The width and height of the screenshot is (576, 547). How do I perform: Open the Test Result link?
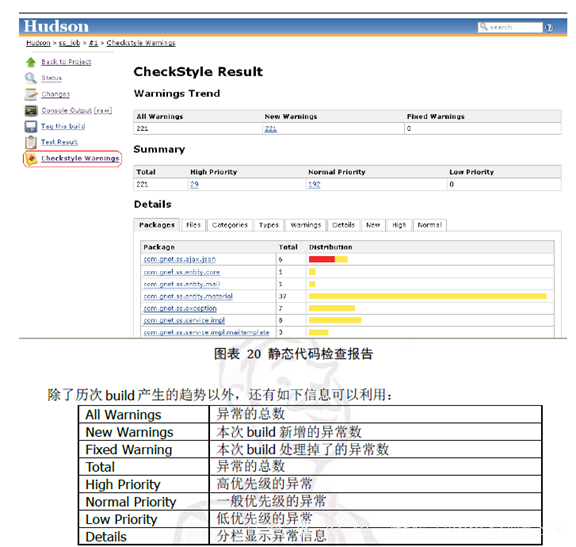59,142
